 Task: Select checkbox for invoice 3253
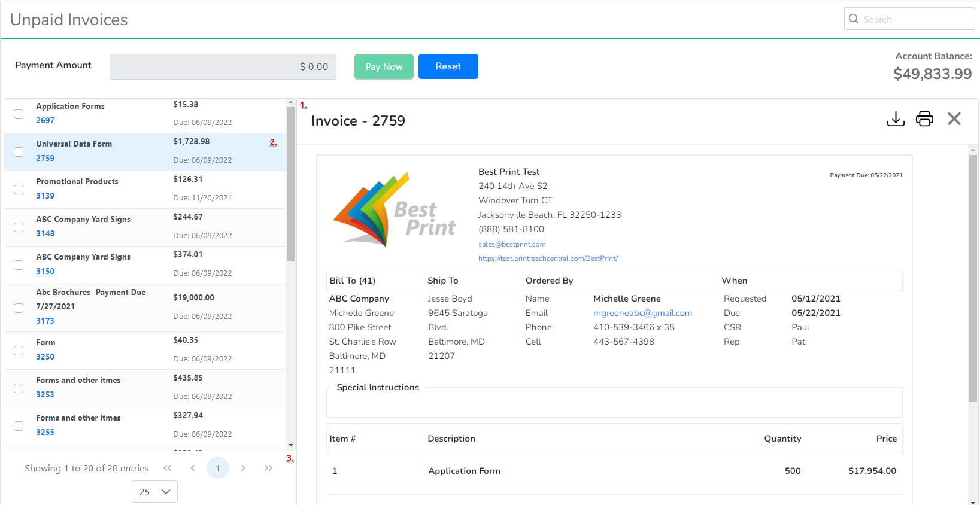click(x=19, y=388)
